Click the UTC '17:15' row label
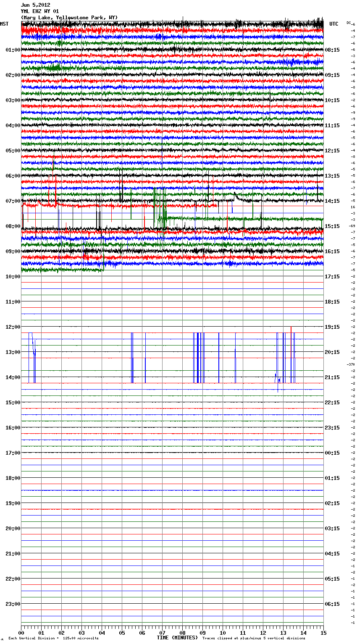The image size is (357, 644). (332, 277)
